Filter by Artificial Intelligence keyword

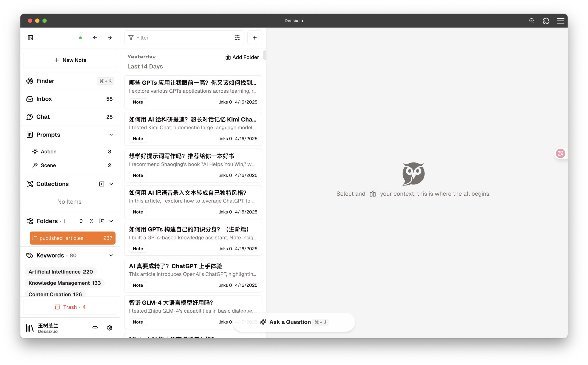[61, 272]
